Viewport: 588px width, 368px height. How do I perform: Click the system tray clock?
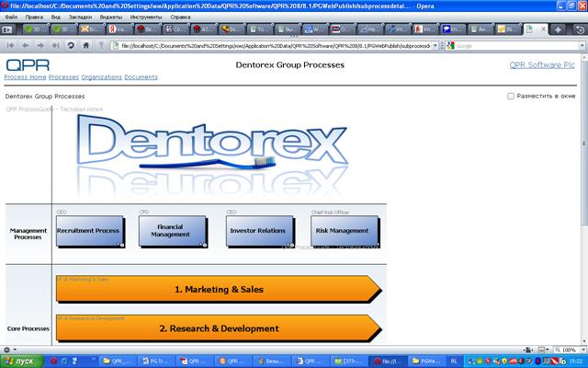pyautogui.click(x=574, y=362)
